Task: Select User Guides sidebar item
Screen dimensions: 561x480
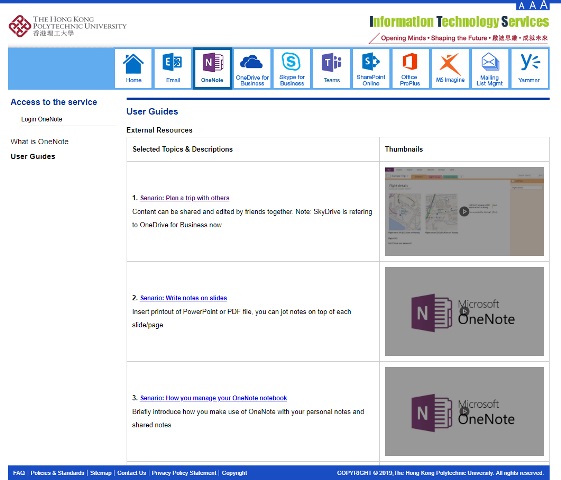Action: tap(33, 156)
